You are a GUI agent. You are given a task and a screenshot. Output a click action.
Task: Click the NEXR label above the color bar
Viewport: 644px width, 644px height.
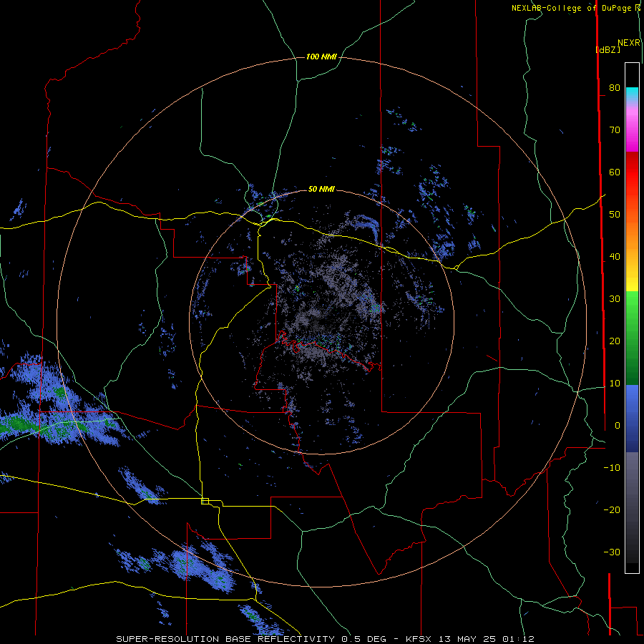[629, 43]
